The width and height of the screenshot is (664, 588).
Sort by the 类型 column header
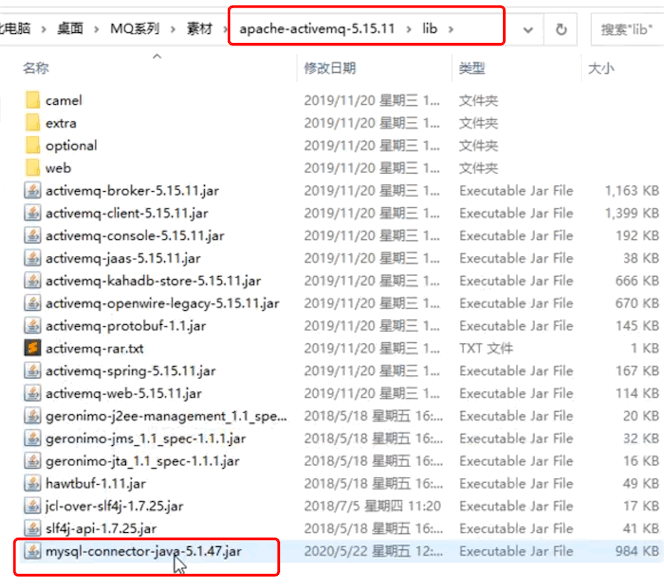tap(472, 68)
